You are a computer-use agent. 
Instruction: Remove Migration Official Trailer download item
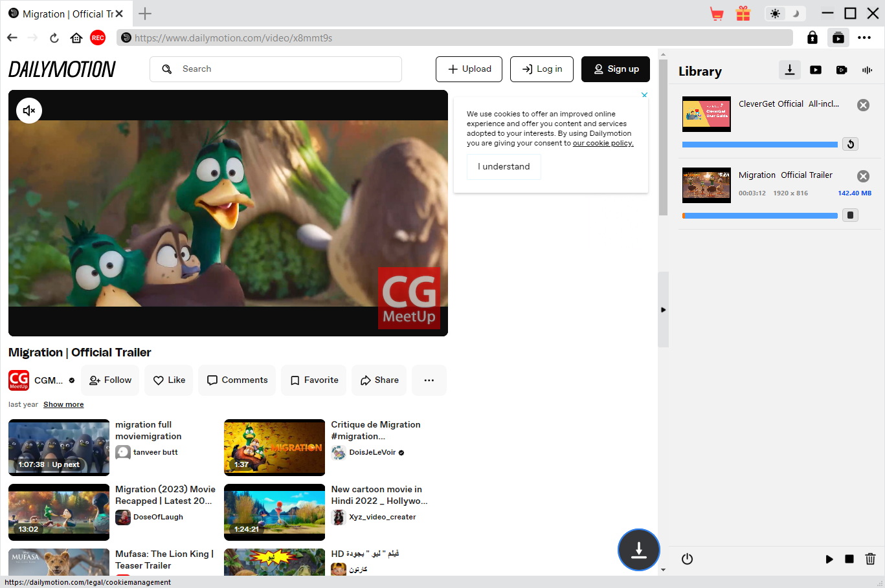click(864, 177)
